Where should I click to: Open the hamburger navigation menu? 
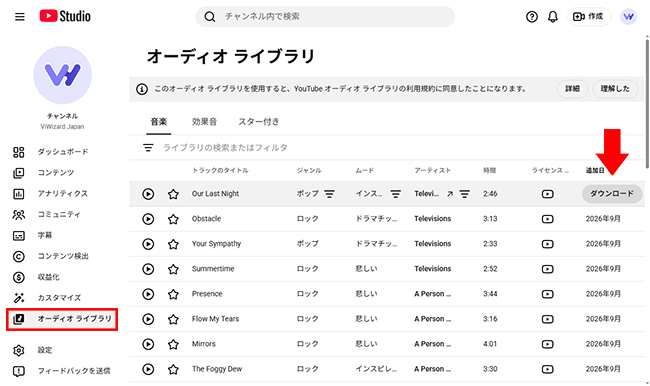(19, 17)
